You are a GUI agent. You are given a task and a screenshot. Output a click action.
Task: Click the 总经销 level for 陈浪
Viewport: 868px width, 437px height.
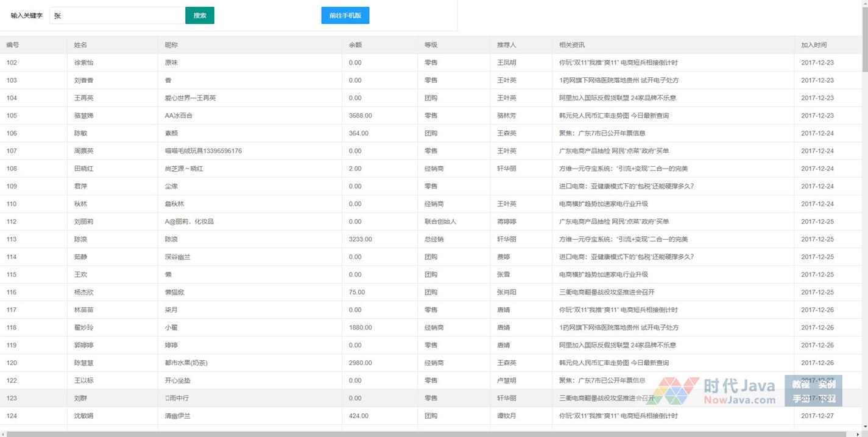point(434,239)
